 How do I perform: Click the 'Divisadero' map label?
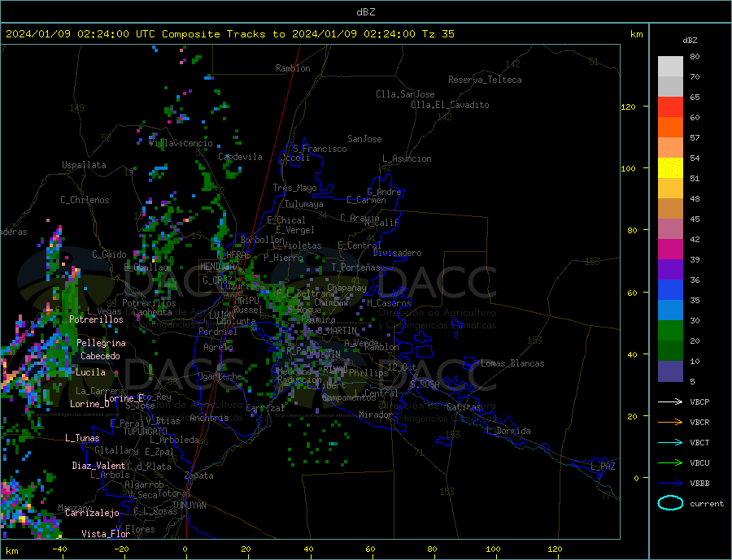tap(397, 253)
